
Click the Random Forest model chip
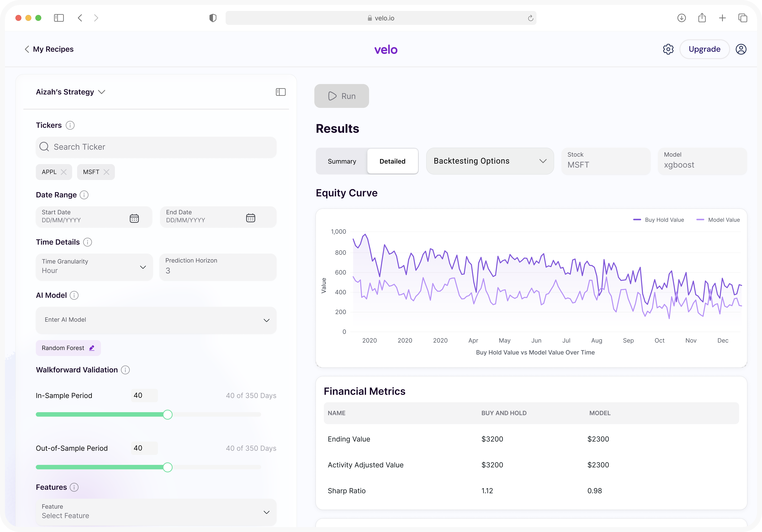pos(68,348)
